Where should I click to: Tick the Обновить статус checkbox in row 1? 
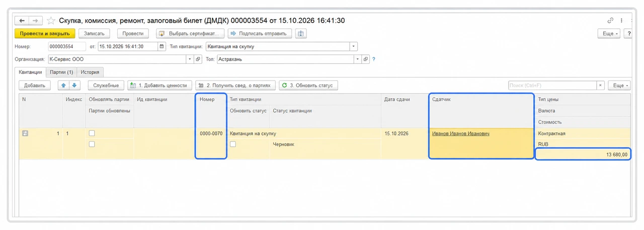pos(233,144)
